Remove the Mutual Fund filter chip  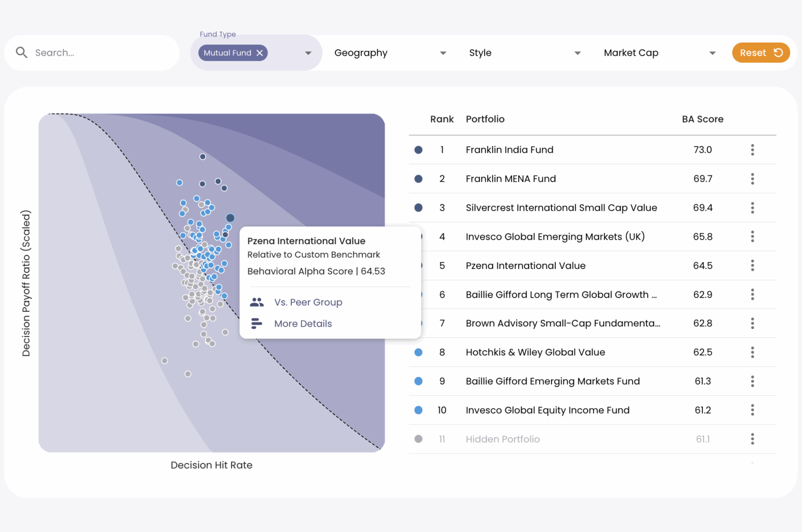260,53
